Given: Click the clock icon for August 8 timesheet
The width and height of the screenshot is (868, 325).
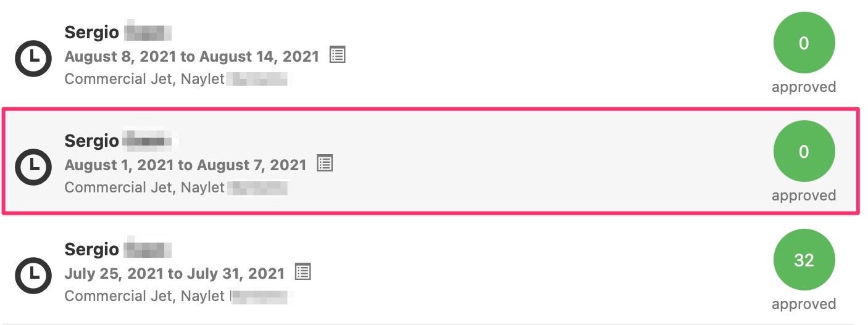Looking at the screenshot, I should (33, 57).
